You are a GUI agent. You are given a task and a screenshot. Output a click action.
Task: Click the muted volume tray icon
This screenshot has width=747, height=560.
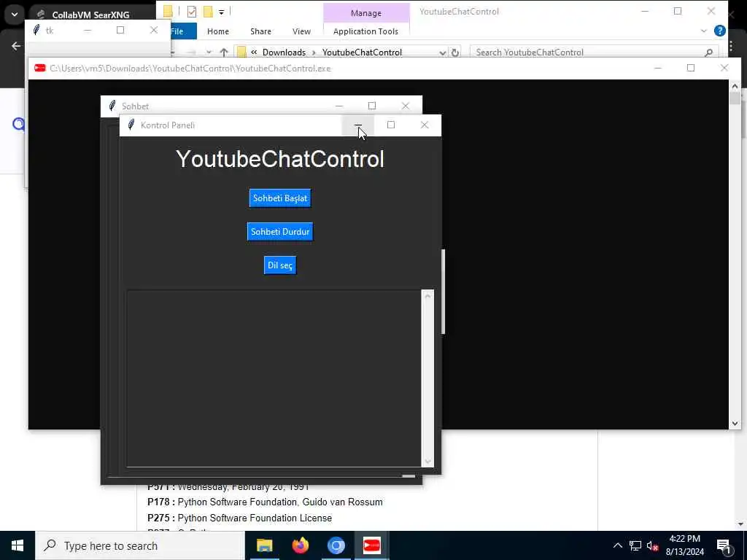652,545
